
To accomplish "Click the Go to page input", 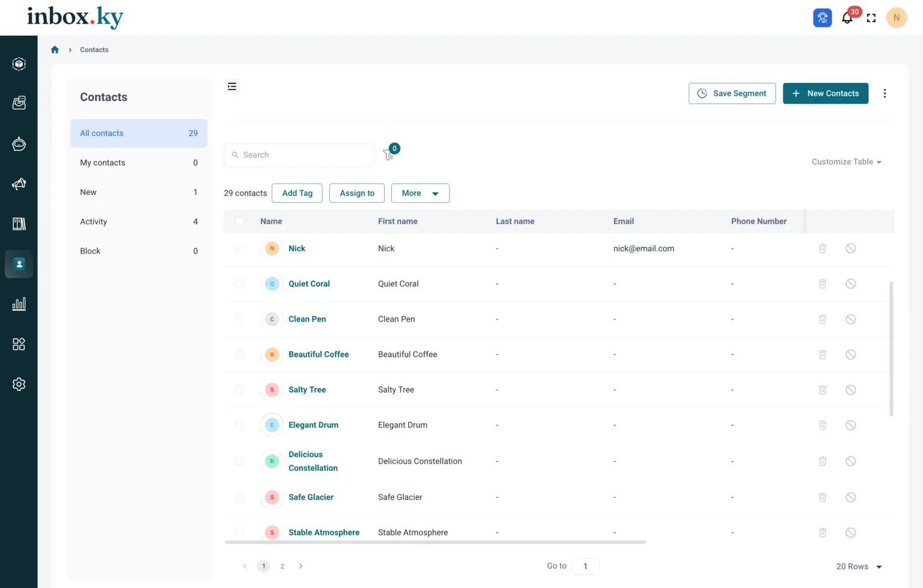I will coord(585,566).
